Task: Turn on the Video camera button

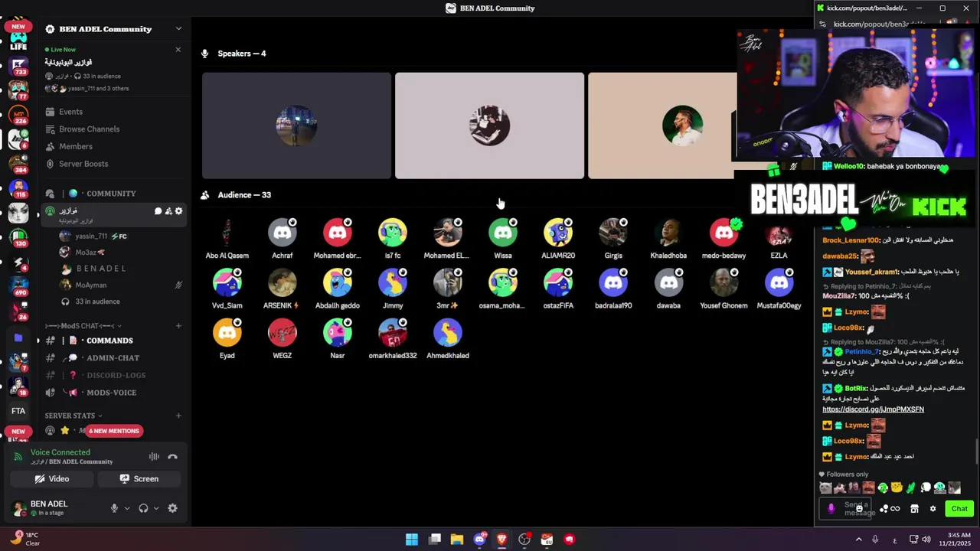Action: pos(52,479)
